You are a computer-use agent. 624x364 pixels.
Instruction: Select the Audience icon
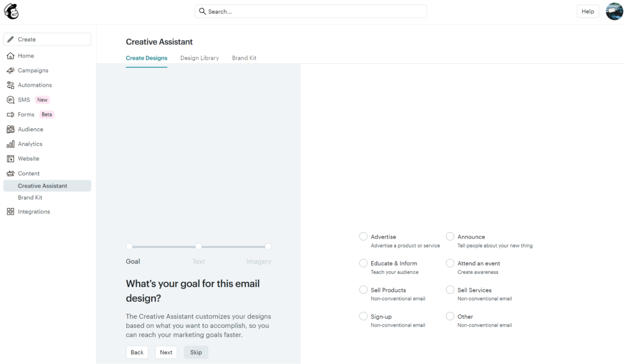pyautogui.click(x=11, y=129)
